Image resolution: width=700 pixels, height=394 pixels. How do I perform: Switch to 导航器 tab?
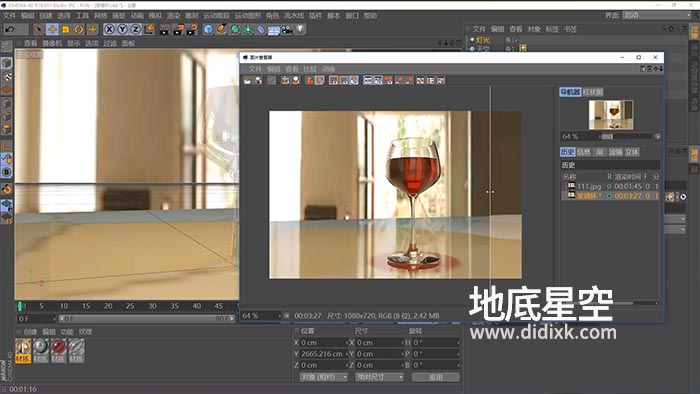coord(570,92)
